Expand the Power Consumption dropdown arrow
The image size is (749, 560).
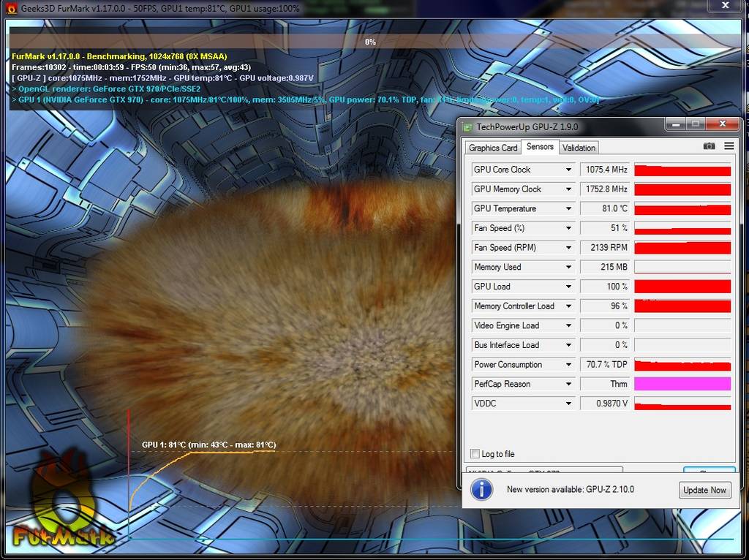tap(568, 364)
